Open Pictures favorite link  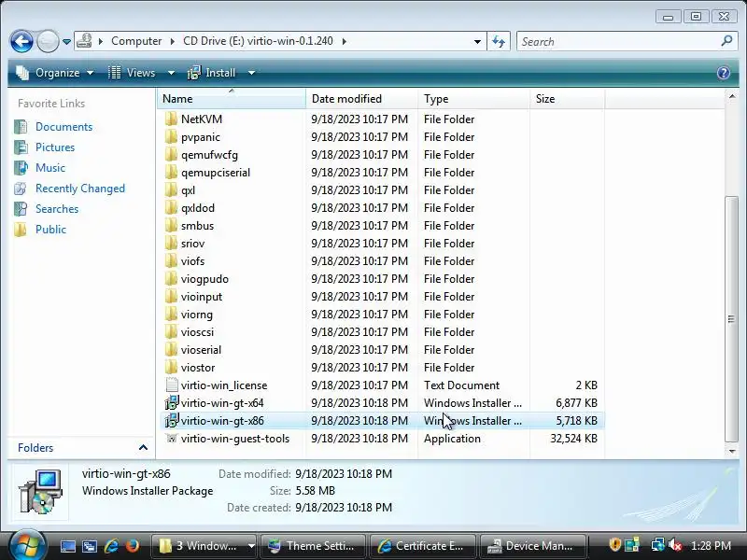point(55,147)
